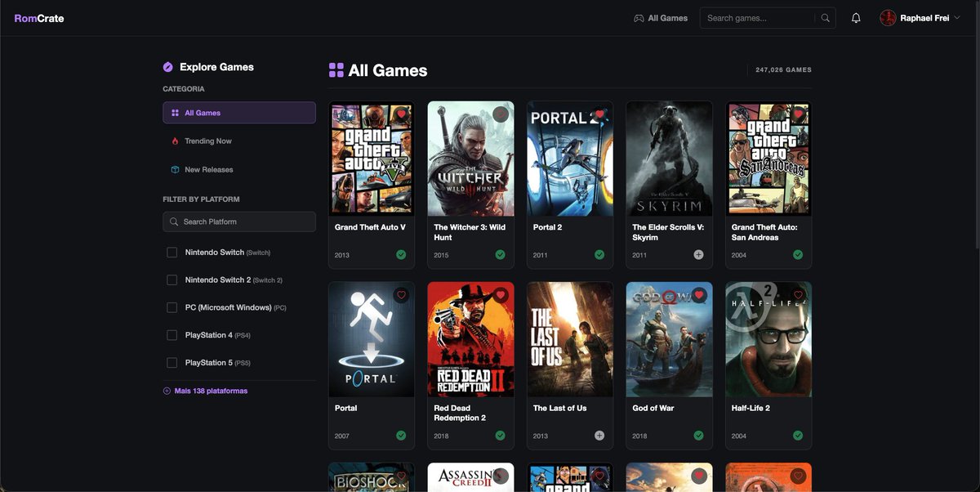Focus the Search Platform field
The image size is (980, 492).
click(239, 221)
